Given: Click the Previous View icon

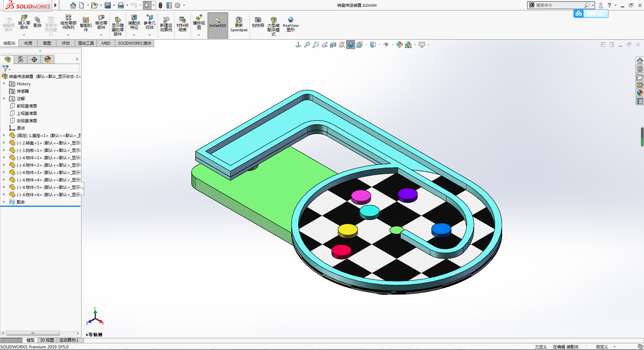Looking at the screenshot, I should [325, 45].
